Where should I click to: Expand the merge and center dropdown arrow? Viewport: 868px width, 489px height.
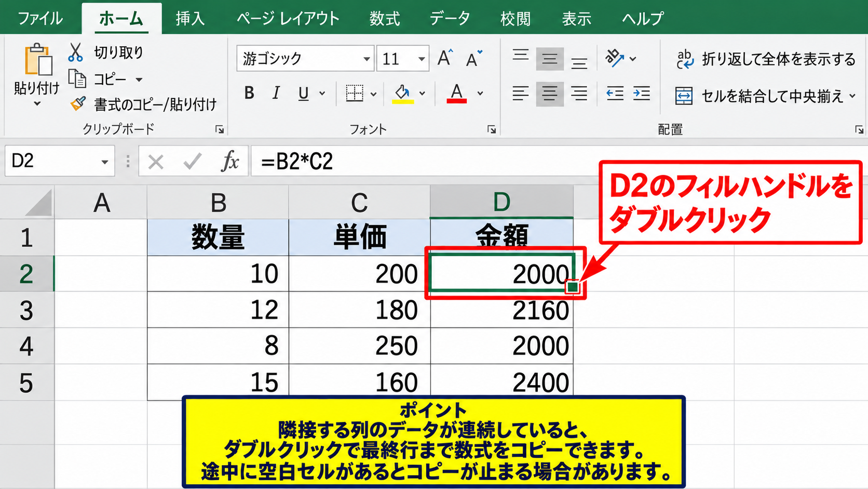coord(852,96)
